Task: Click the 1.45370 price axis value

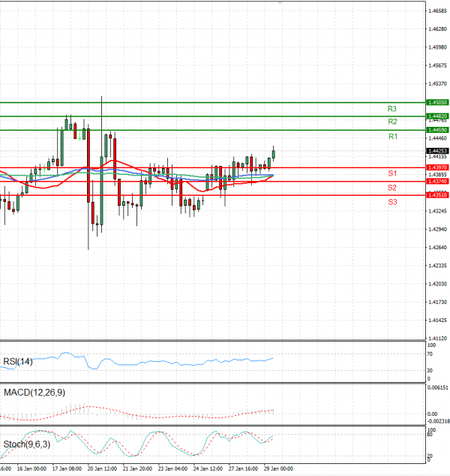Action: click(x=437, y=84)
